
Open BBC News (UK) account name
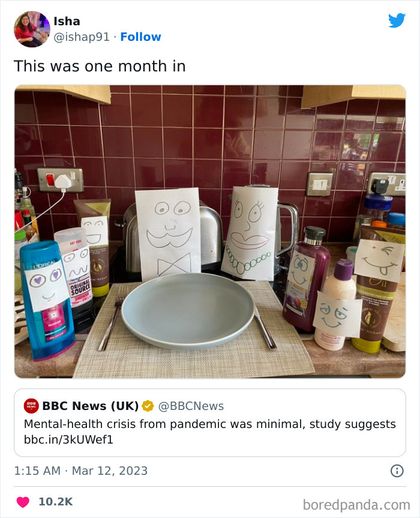click(x=91, y=406)
